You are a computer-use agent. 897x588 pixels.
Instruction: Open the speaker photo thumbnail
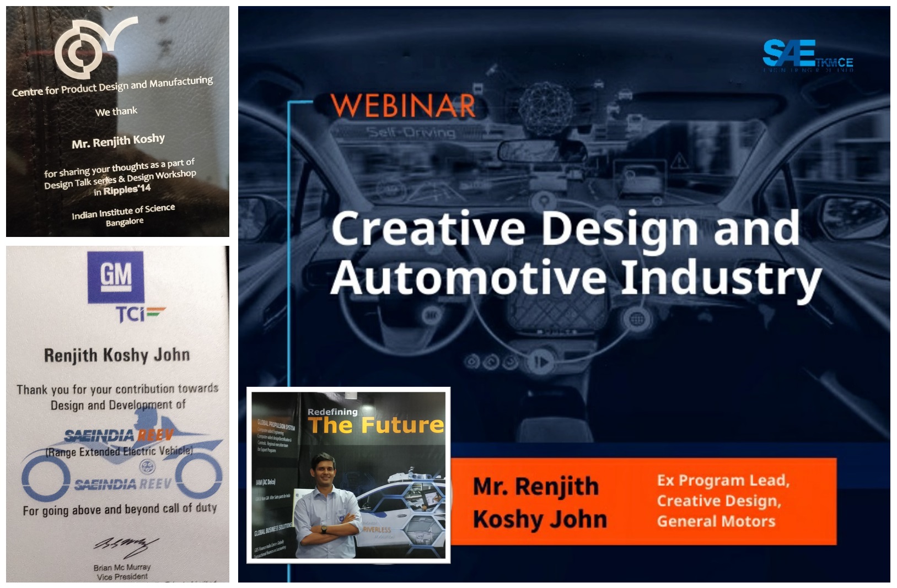(348, 475)
